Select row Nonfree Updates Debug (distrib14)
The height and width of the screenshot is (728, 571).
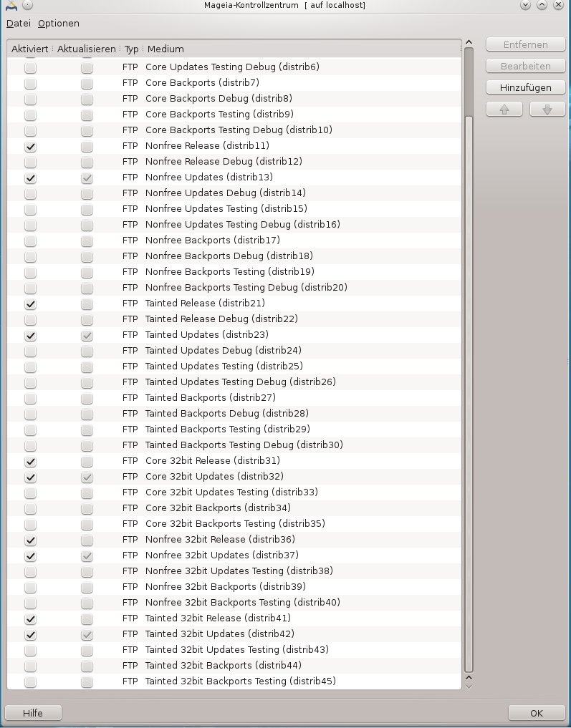pyautogui.click(x=234, y=193)
